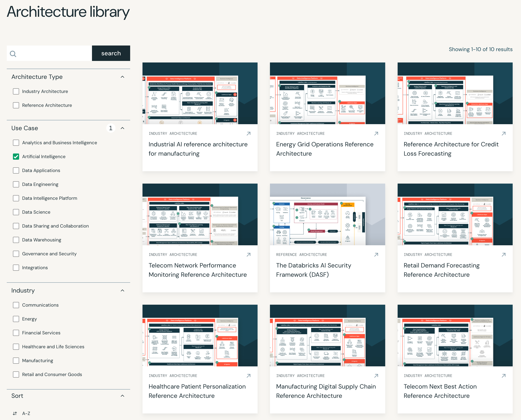Open Retail Demand Forecasting via arrow icon
Viewport: 521px width, 420px height.
[x=504, y=255]
